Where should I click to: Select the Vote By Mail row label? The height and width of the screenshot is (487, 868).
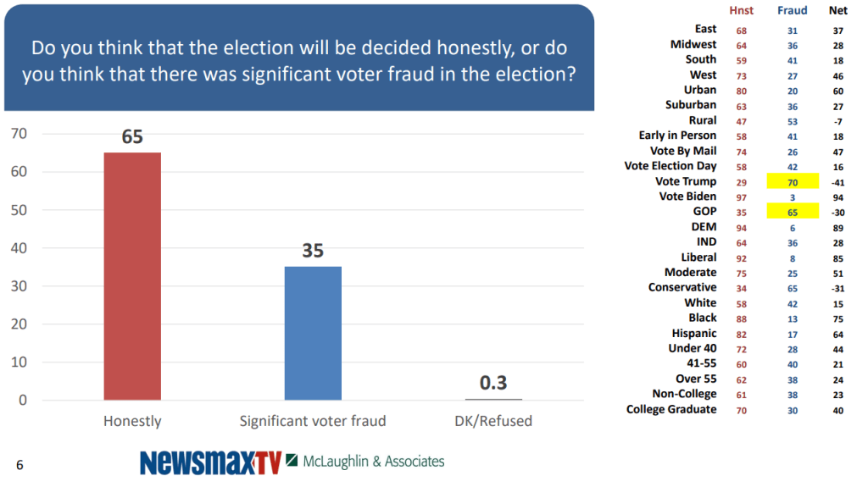point(683,151)
